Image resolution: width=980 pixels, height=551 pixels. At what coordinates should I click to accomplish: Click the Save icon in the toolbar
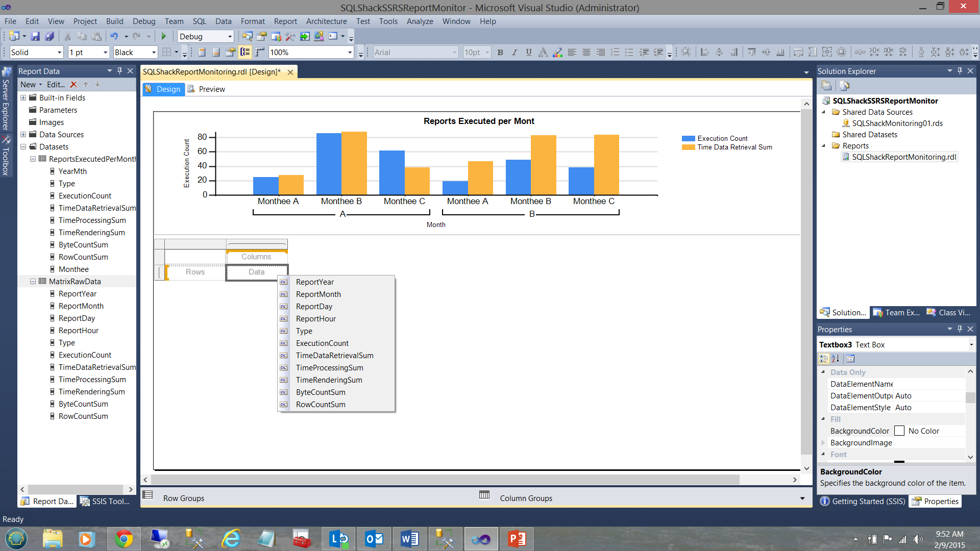click(x=35, y=36)
